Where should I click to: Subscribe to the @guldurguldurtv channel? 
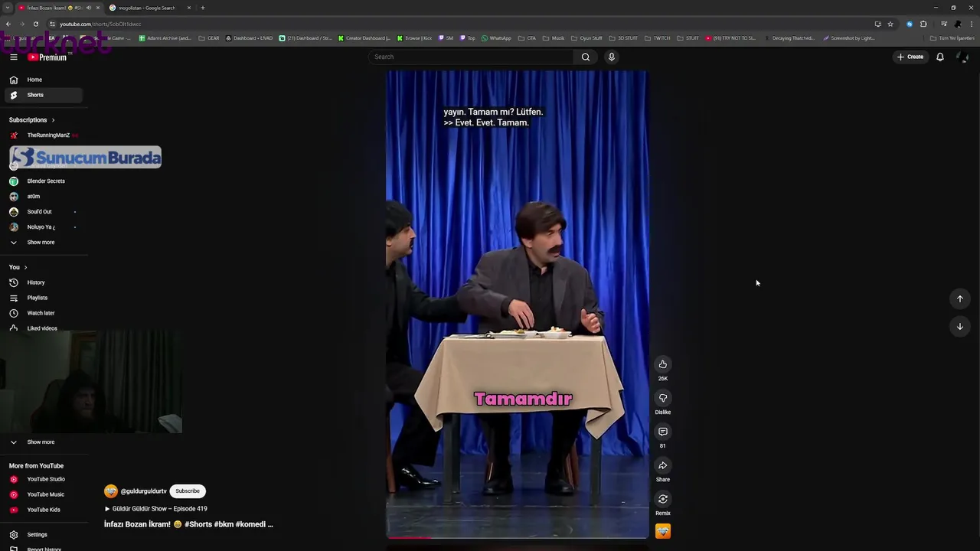pyautogui.click(x=188, y=491)
